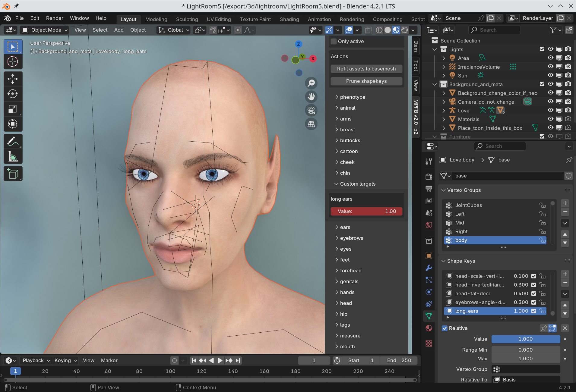The width and height of the screenshot is (576, 392).
Task: Select the Measure tool
Action: [x=13, y=156]
